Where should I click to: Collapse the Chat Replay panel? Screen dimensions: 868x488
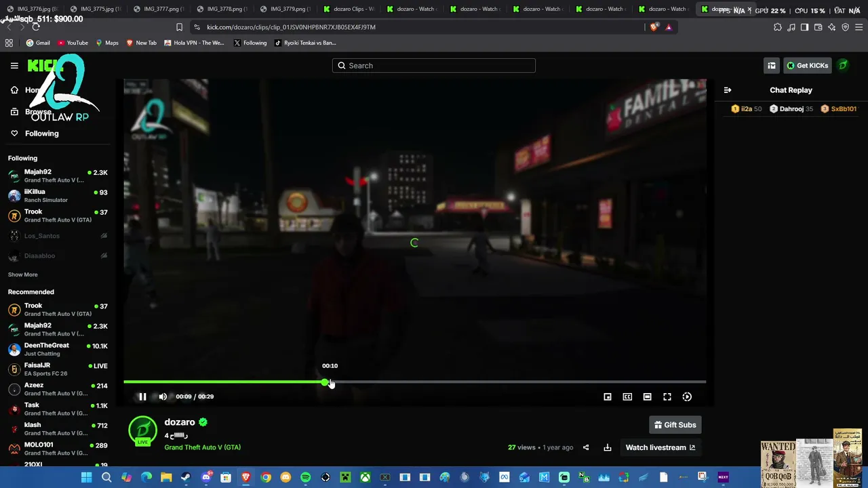pos(728,90)
